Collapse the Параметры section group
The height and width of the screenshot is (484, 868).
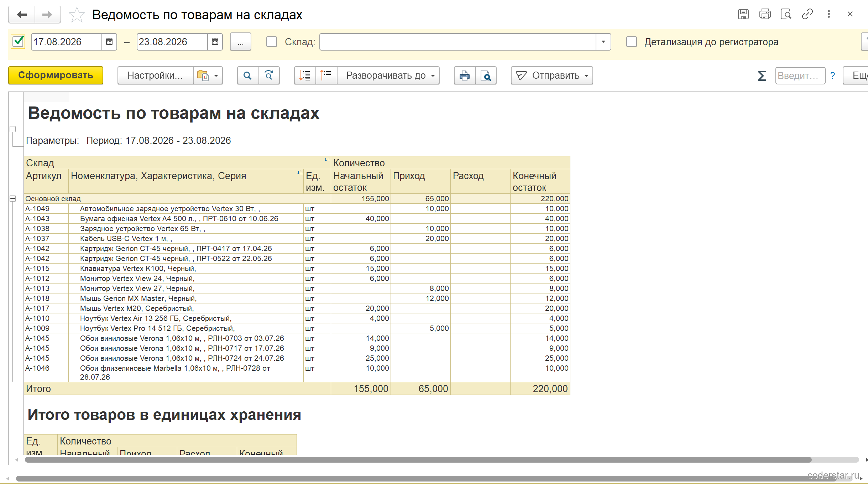[x=13, y=129]
